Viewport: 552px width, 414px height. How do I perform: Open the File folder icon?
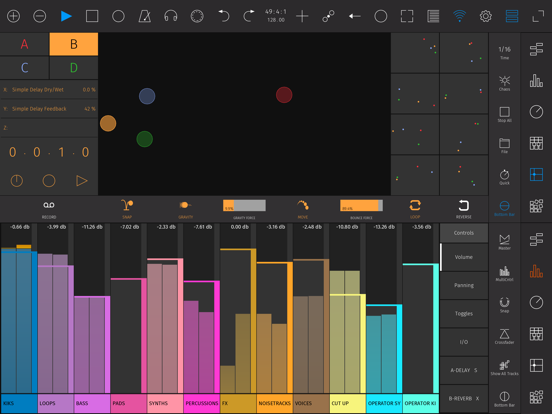click(x=504, y=145)
